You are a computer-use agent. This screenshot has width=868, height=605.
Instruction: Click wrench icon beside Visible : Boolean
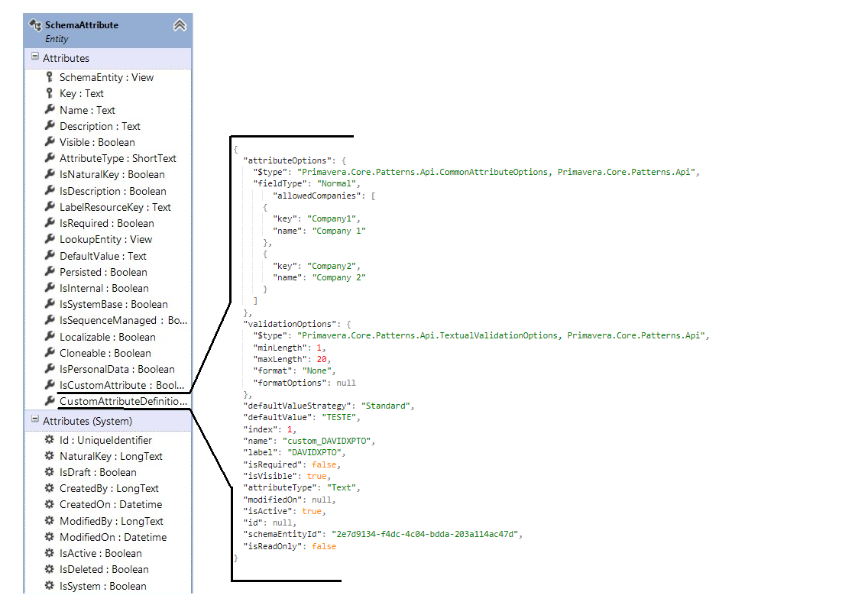coord(49,141)
